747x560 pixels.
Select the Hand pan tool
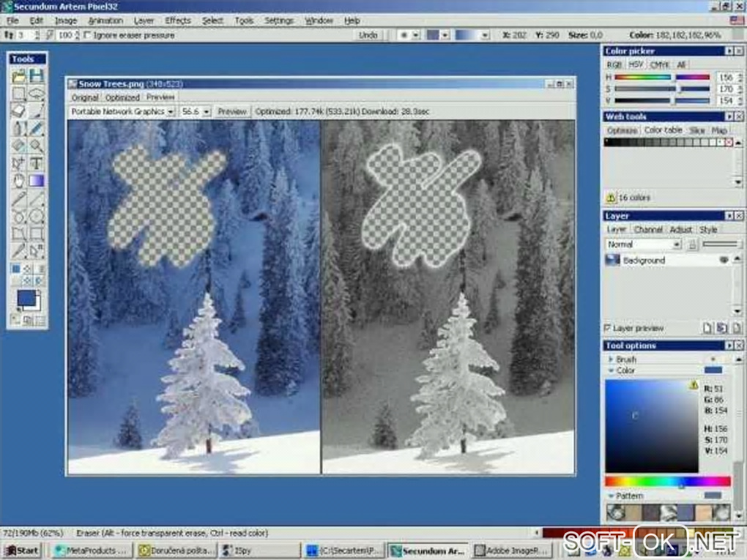(x=18, y=181)
